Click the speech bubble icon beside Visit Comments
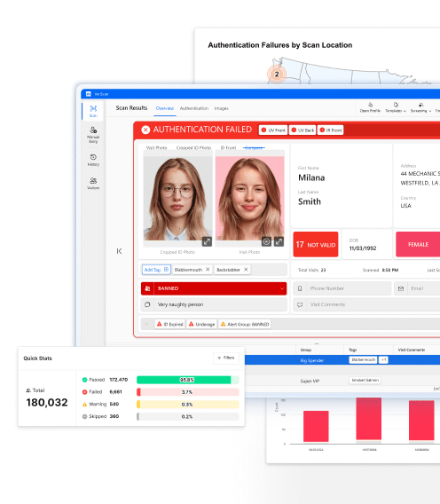This screenshot has width=440, height=504. click(300, 304)
